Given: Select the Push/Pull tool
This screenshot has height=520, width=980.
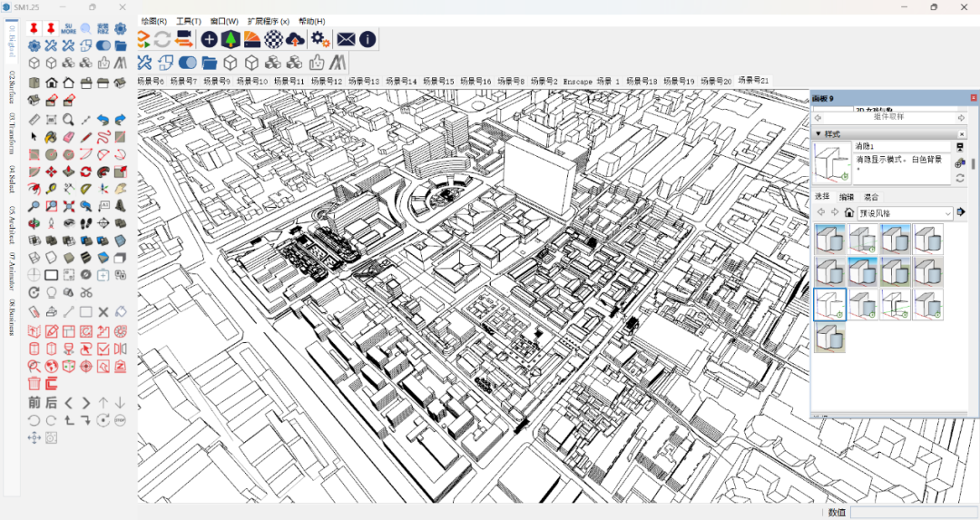Looking at the screenshot, I should click(x=69, y=172).
